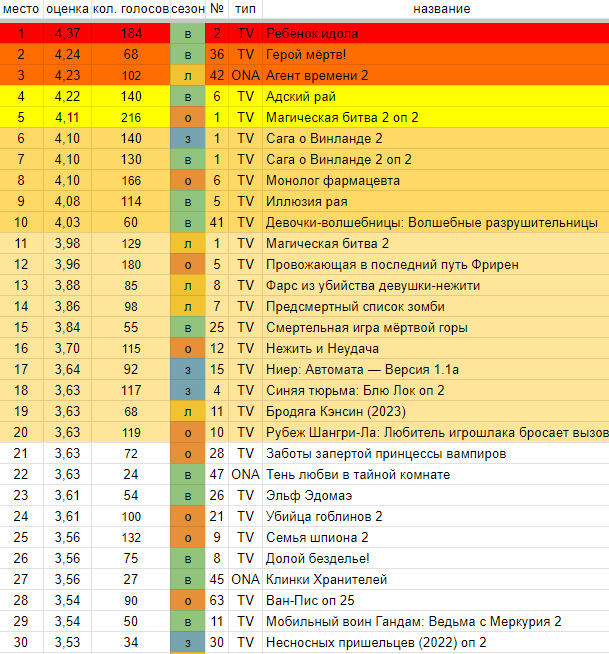The image size is (609, 654).
Task: Click the cell 'Фарс из убийства девушки-нежити'
Action: (x=435, y=285)
